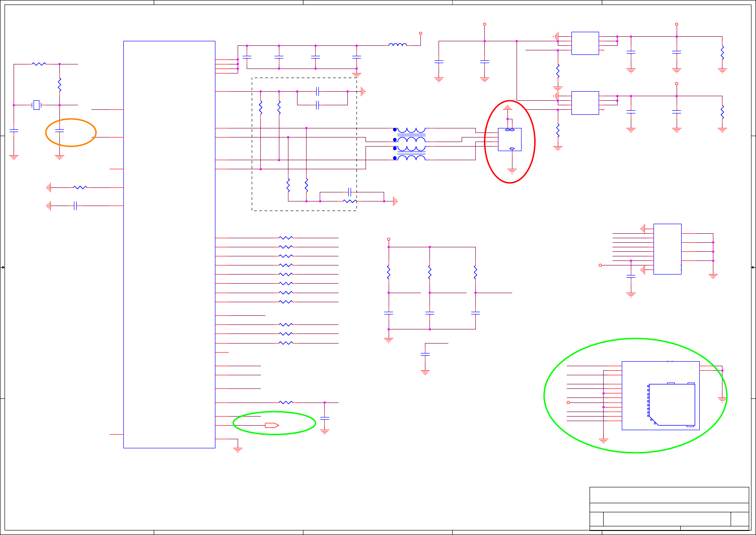The width and height of the screenshot is (756, 535).
Task: Click the tall eight-pin IC beside the green ground rail
Action: click(x=668, y=249)
